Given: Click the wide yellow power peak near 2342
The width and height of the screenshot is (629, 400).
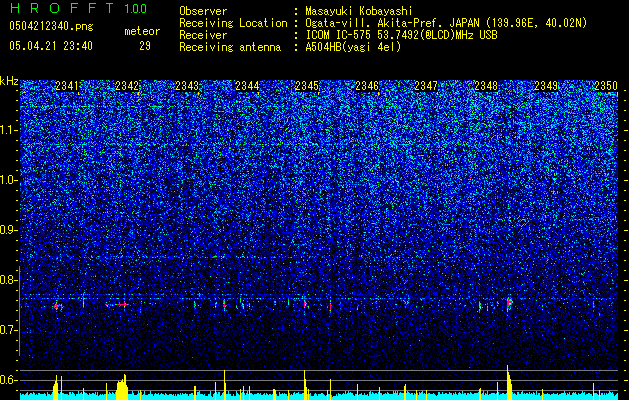Looking at the screenshot, I should tap(122, 387).
